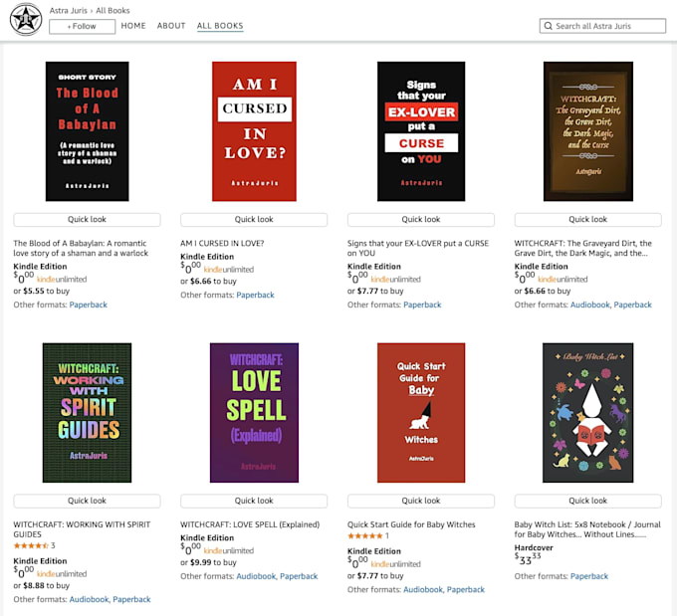Click the Follow button
The image size is (677, 616).
(82, 26)
